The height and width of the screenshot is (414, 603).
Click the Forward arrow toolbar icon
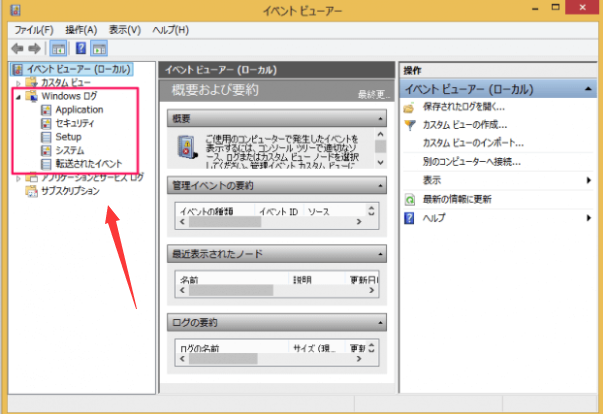pos(35,48)
